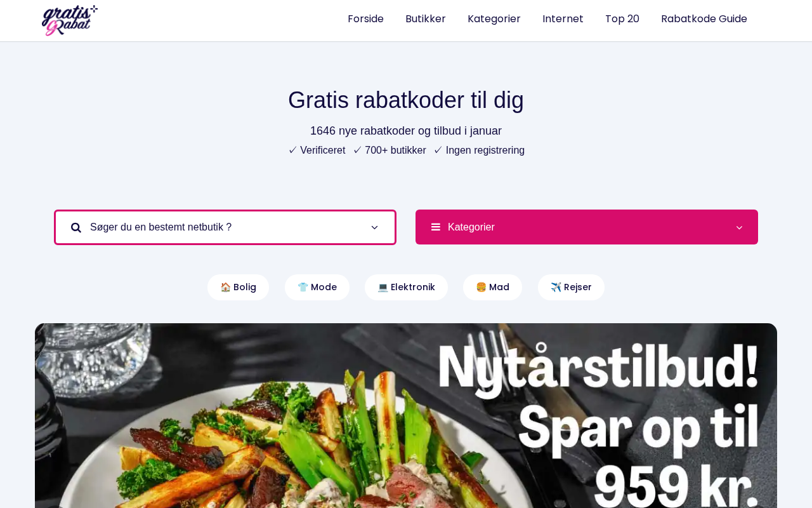Screen dimensions: 812x508
Task: Click the hamburger icon beside Kategorier
Action: coord(436,227)
